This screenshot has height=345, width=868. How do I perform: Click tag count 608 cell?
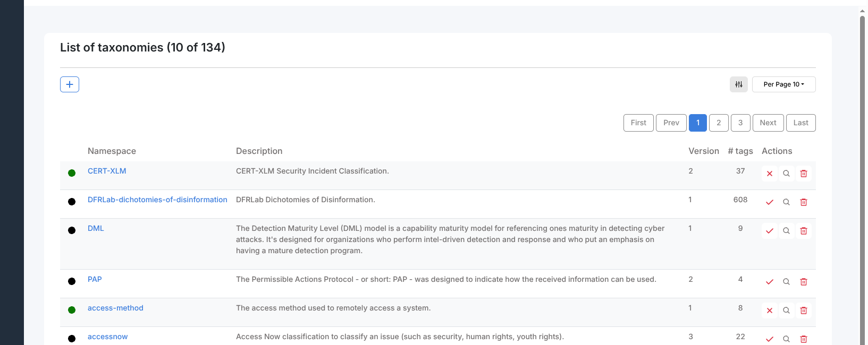[x=740, y=200]
